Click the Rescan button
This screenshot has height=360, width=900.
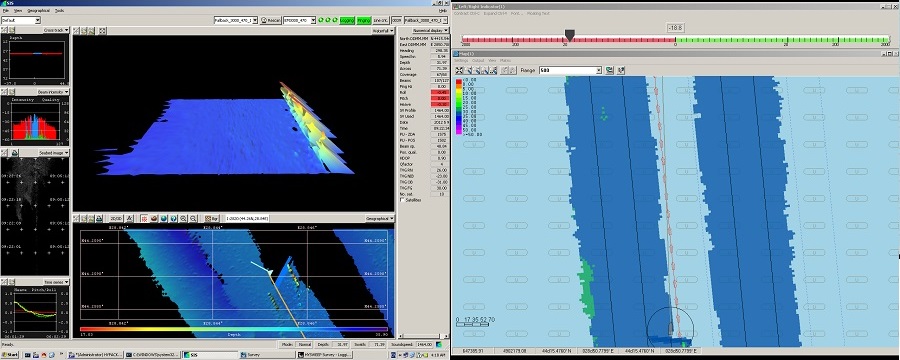pyautogui.click(x=270, y=20)
